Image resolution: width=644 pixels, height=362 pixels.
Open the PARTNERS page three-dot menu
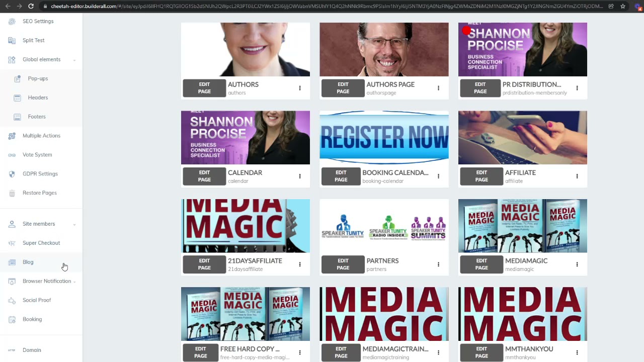(x=438, y=264)
